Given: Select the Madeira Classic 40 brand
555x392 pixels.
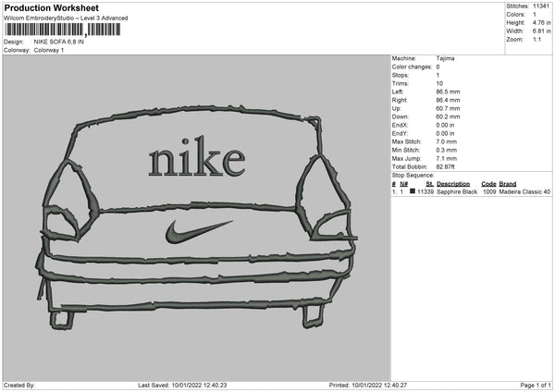Looking at the screenshot, I should [x=524, y=191].
